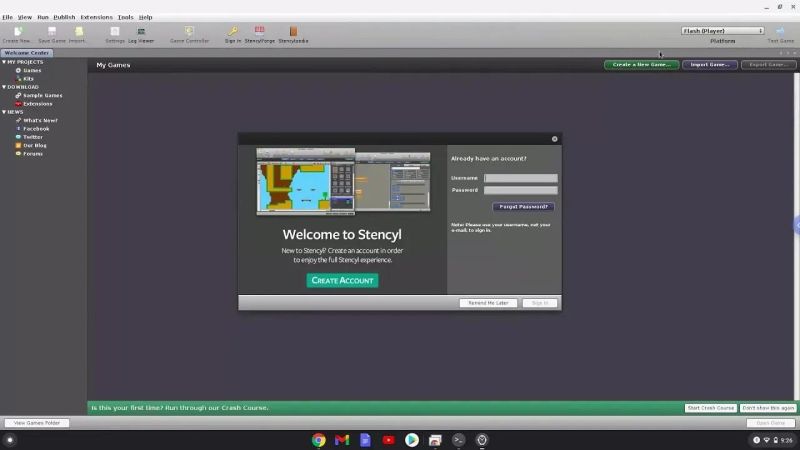
Task: Open Play Store from the shelf
Action: coord(412,440)
